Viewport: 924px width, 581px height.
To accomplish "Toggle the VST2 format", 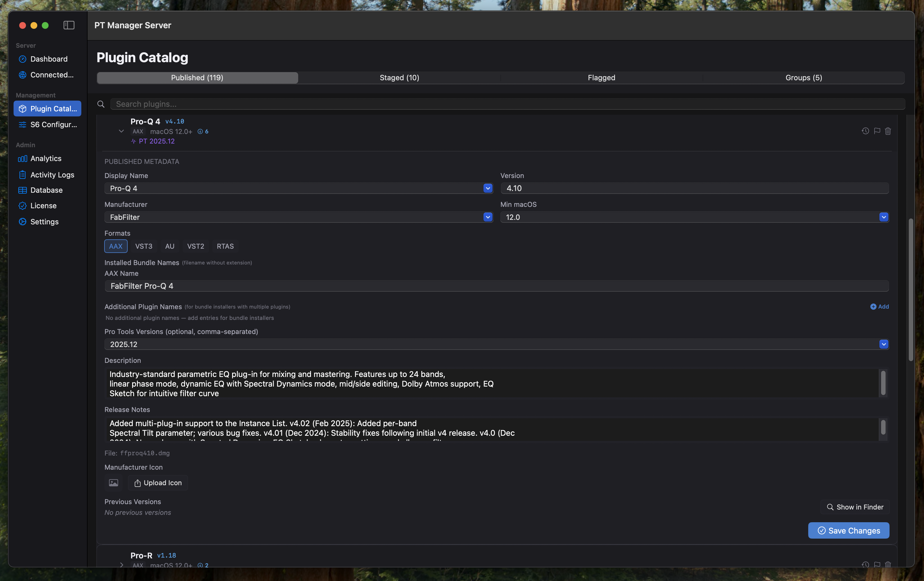I will (196, 246).
